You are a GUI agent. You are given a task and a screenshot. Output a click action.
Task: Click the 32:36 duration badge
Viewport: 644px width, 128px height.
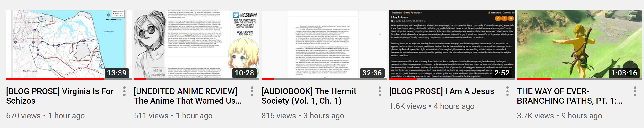click(372, 73)
